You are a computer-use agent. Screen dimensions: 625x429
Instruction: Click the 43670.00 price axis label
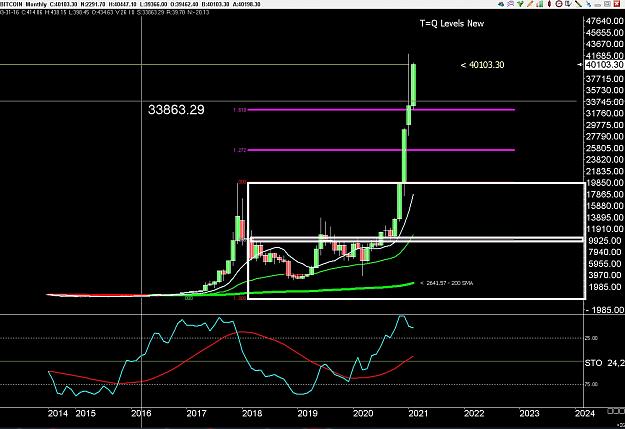pyautogui.click(x=604, y=44)
